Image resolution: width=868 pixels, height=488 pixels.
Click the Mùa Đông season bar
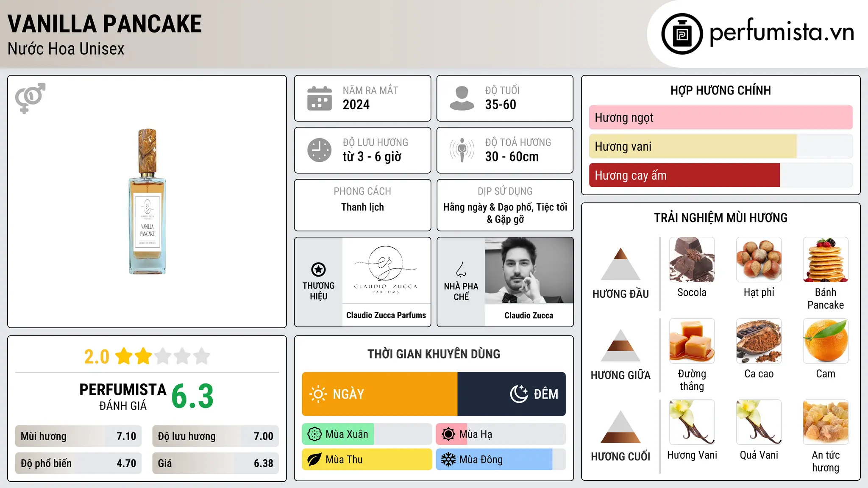[x=501, y=460]
